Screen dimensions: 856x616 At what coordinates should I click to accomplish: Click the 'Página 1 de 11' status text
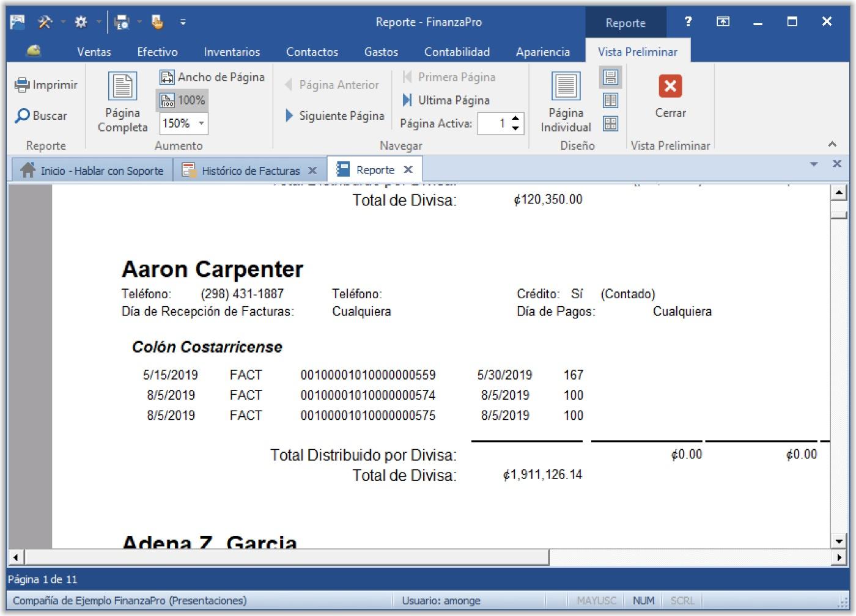click(43, 579)
